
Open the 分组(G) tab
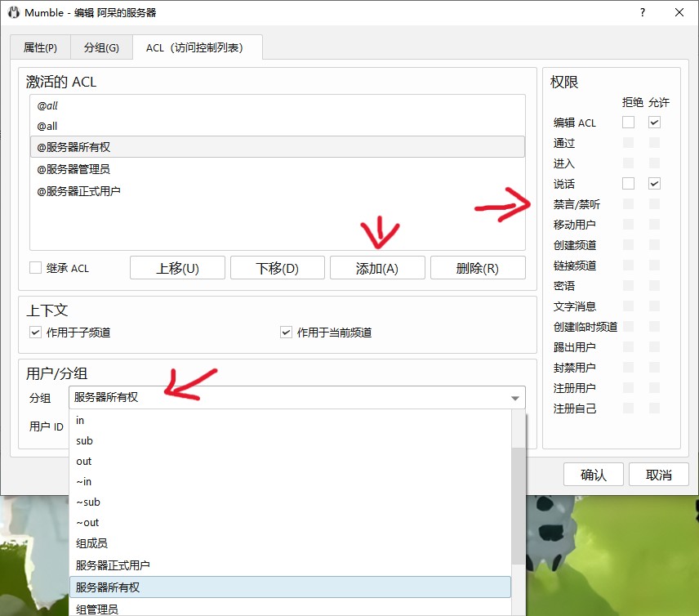(101, 47)
